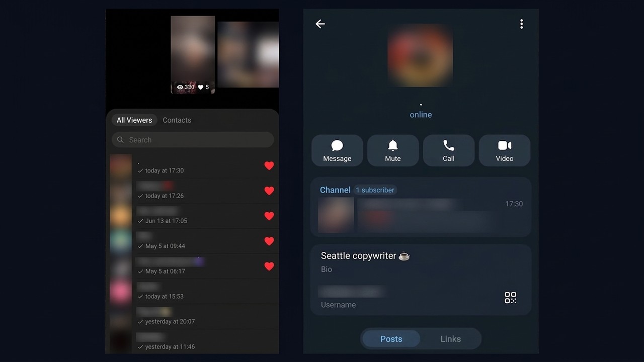Click the '1 subscriber' badge
The height and width of the screenshot is (362, 644).
click(375, 190)
